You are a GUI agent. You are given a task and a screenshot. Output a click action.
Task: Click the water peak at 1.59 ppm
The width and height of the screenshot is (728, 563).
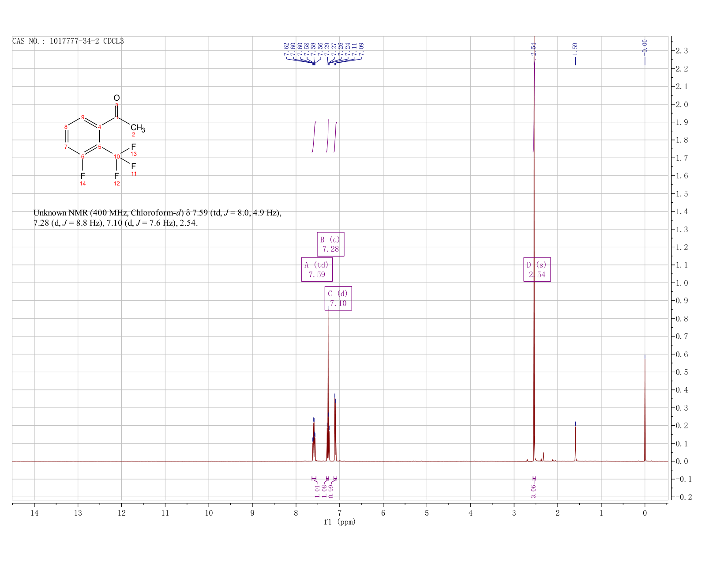575,444
